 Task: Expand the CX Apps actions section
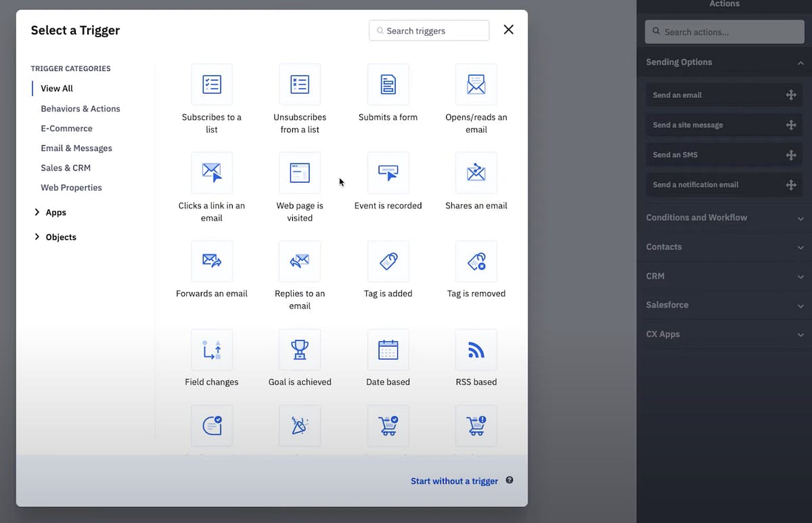(800, 334)
